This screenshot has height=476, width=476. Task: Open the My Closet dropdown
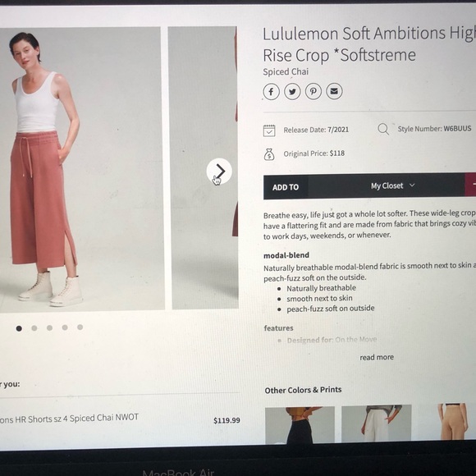392,185
